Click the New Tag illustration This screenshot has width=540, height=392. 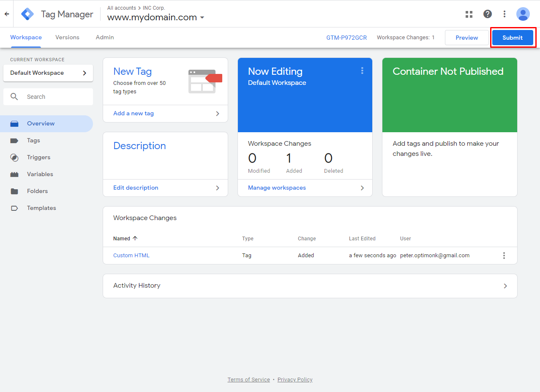[x=205, y=82]
